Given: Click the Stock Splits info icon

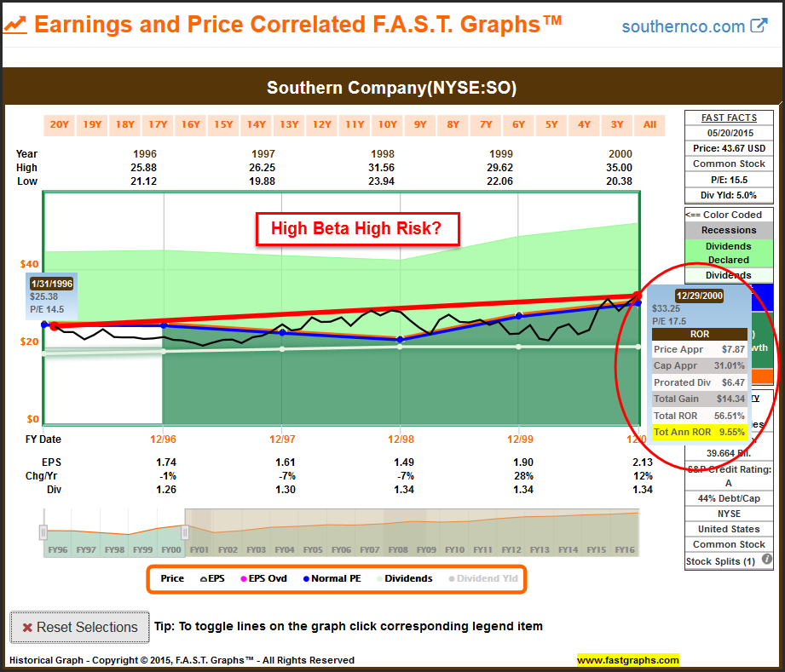Looking at the screenshot, I should [766, 560].
